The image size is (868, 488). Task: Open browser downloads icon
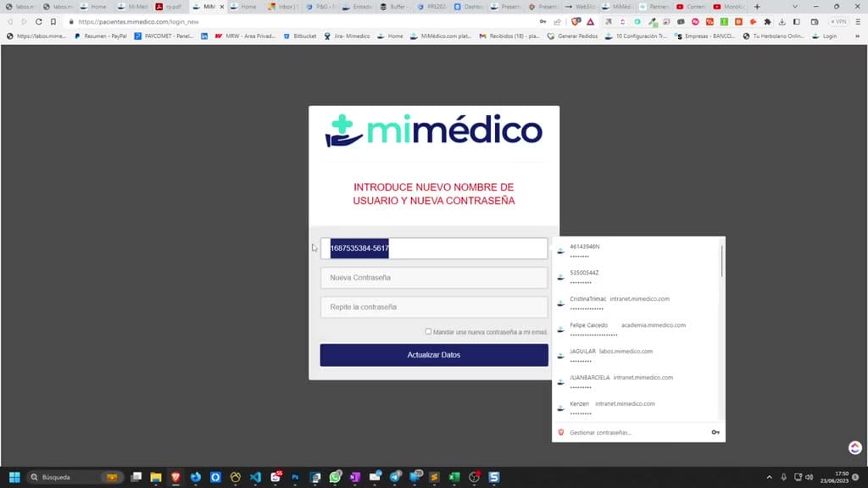782,21
